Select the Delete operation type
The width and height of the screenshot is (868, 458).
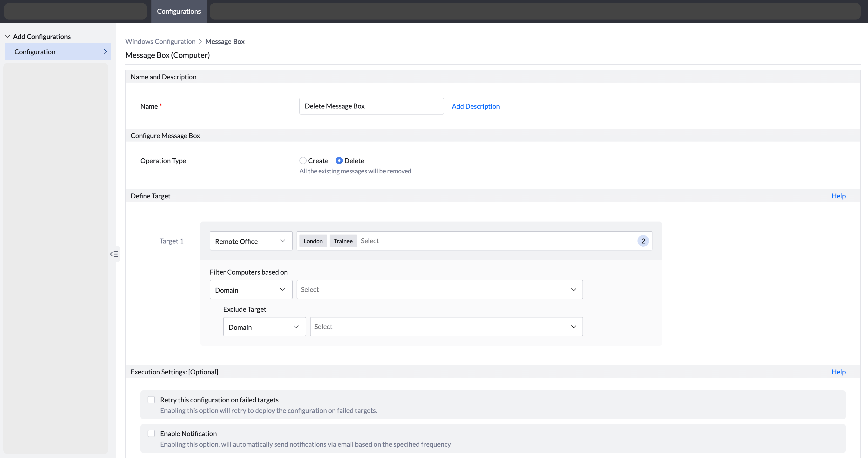point(339,161)
